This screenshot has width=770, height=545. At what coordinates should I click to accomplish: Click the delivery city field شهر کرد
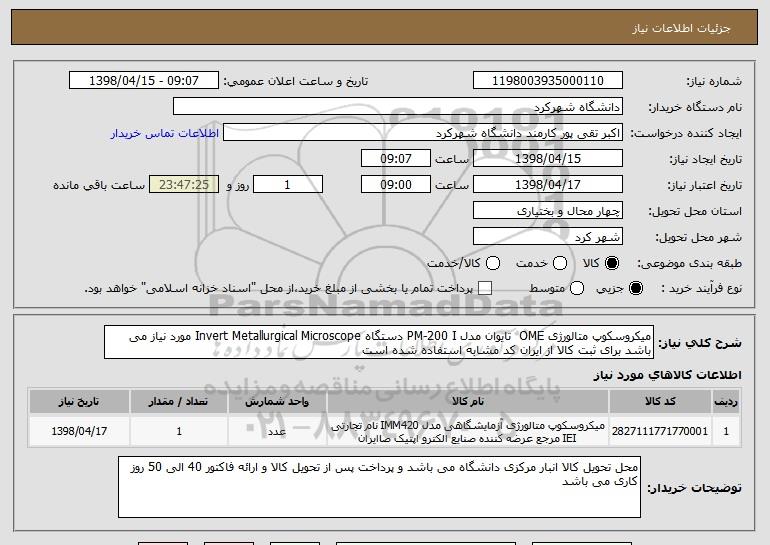click(548, 237)
